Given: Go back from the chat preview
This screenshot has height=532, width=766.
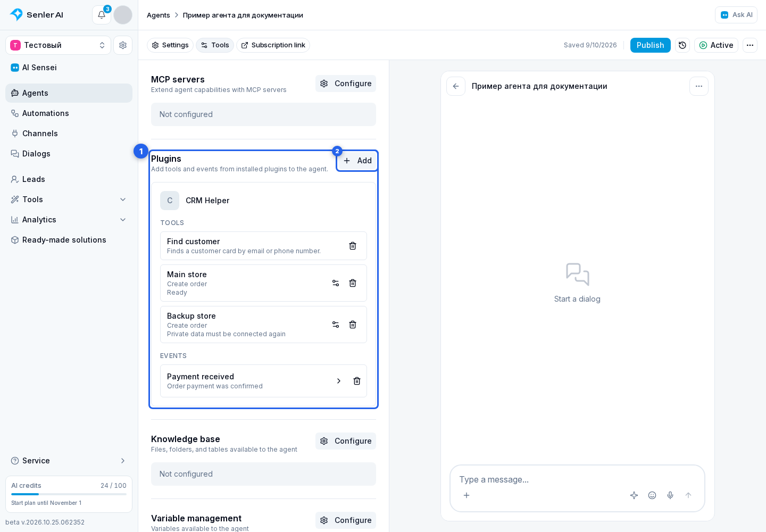Looking at the screenshot, I should pyautogui.click(x=456, y=86).
